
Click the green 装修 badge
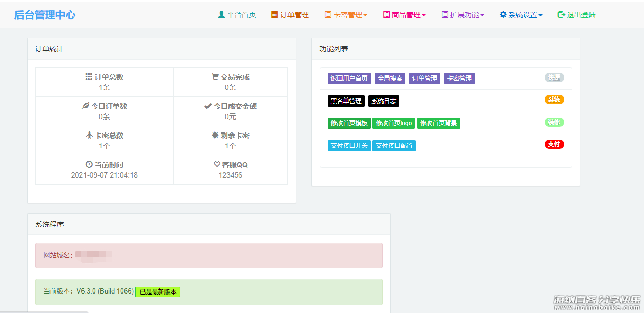pos(554,122)
